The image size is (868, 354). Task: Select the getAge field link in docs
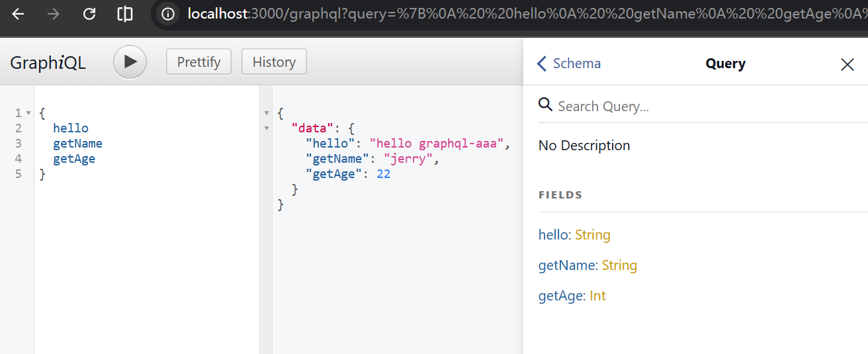(561, 296)
